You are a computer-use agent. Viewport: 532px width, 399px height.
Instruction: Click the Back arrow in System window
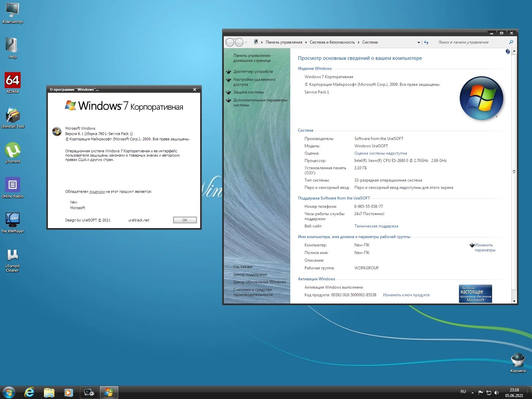click(x=230, y=42)
